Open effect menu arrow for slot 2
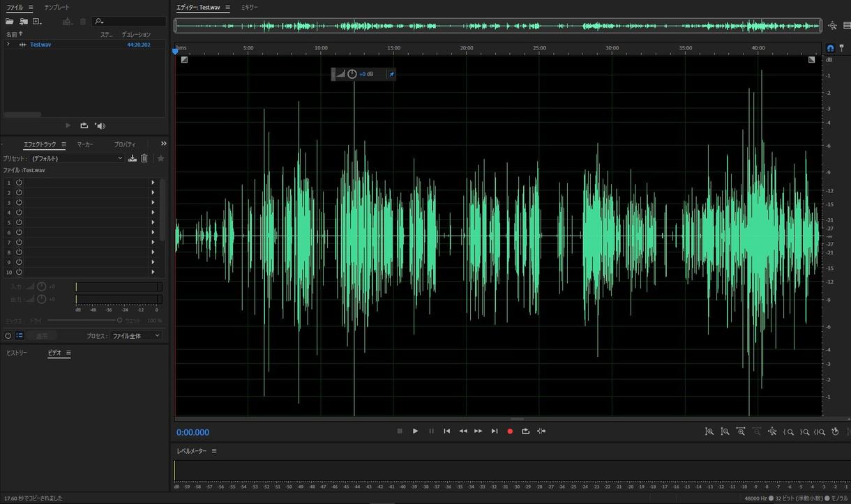 (x=153, y=192)
